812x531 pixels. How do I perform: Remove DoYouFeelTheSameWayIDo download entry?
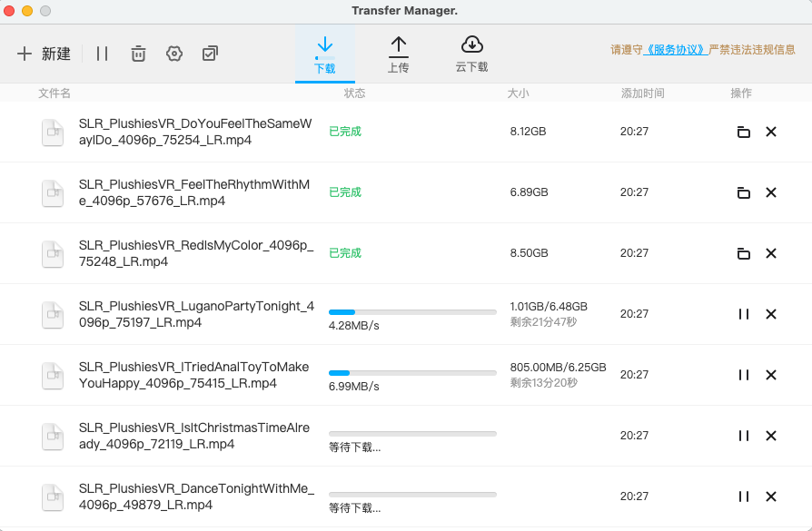(x=771, y=132)
